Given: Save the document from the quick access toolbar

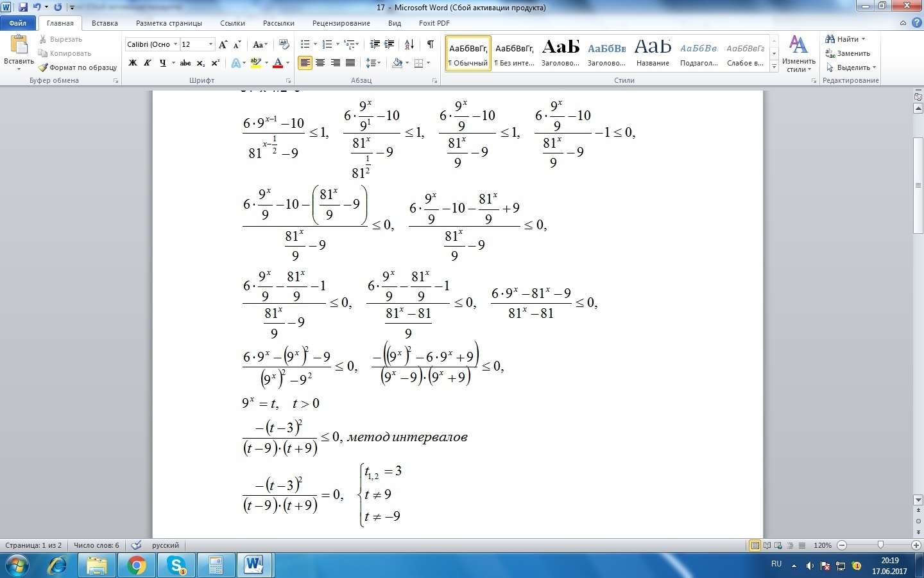Looking at the screenshot, I should click(x=23, y=7).
